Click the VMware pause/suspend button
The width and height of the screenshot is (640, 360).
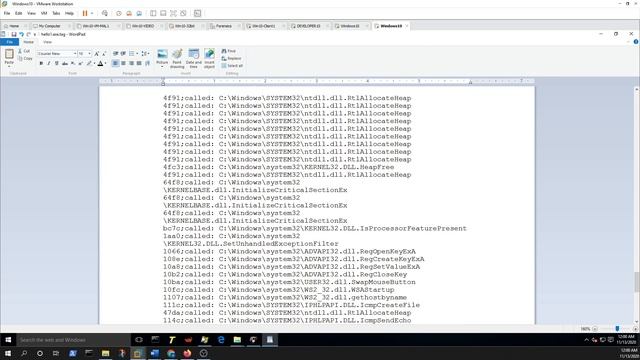coord(85,13)
